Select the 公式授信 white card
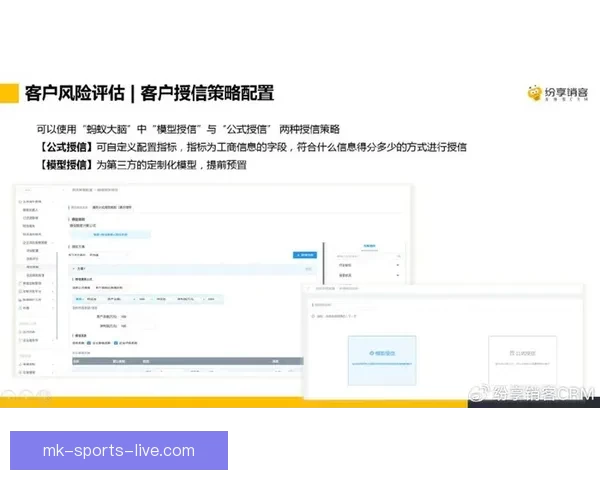600x480 pixels. pos(522,359)
